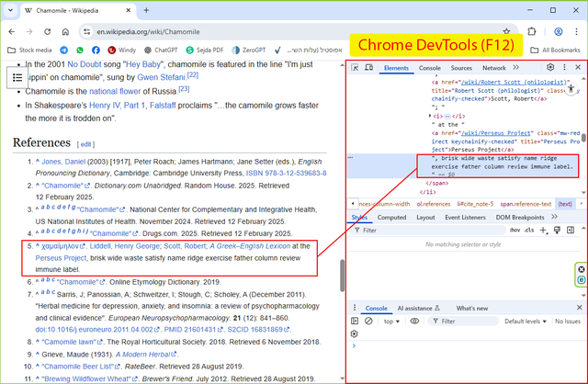Image resolution: width=588 pixels, height=384 pixels.
Task: Open the Sejda PDF bookmark
Action: (x=205, y=50)
